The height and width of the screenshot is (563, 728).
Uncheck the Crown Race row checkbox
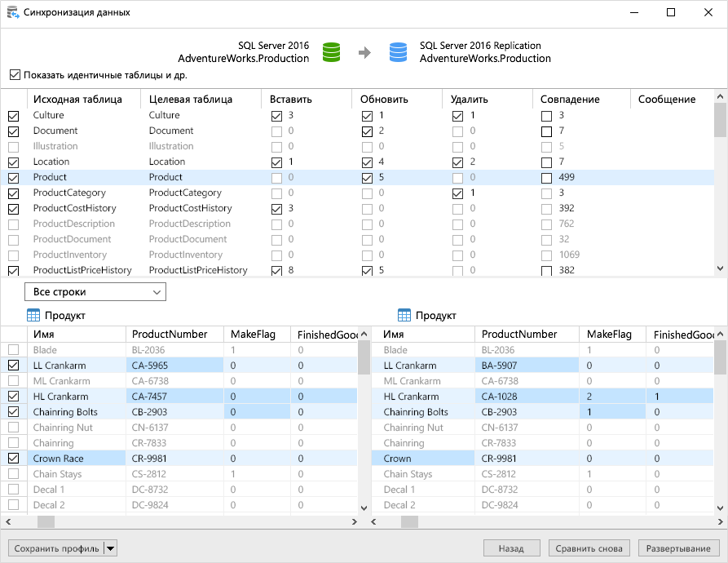(14, 458)
